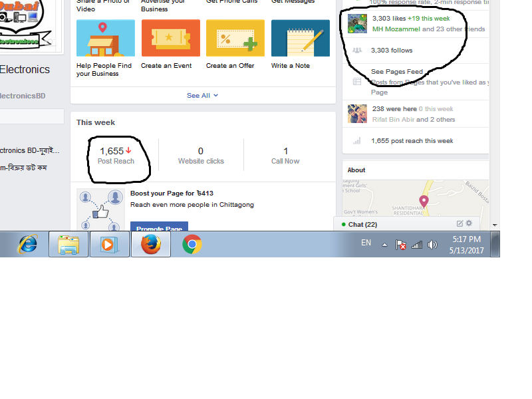This screenshot has height=399, width=532.
Task: Open the Action Center flag icon
Action: click(x=401, y=245)
